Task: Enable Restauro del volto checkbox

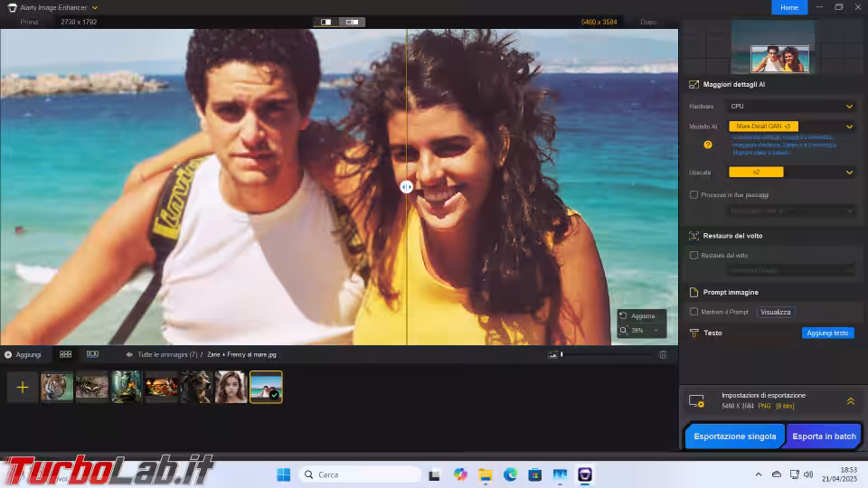Action: pyautogui.click(x=693, y=255)
